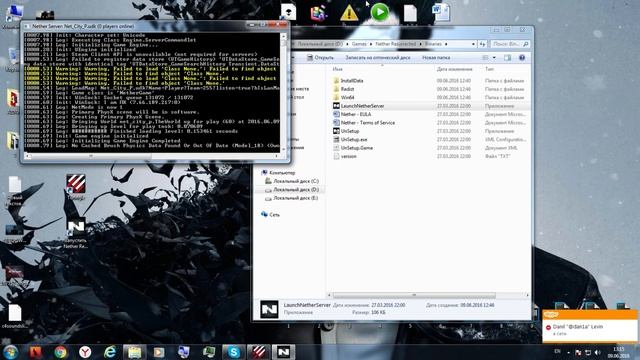Open Yandex Browser from the taskbar
The height and width of the screenshot is (360, 640).
coord(85,352)
